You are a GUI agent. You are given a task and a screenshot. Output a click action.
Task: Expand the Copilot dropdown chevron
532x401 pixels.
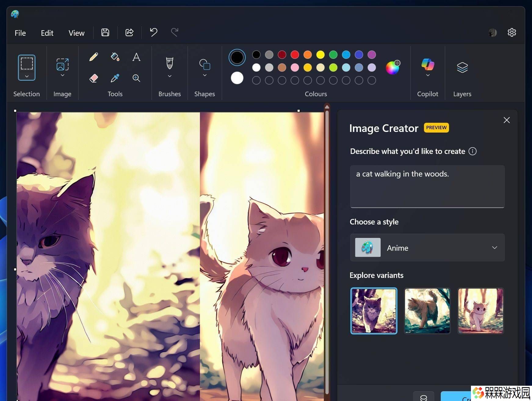point(428,75)
